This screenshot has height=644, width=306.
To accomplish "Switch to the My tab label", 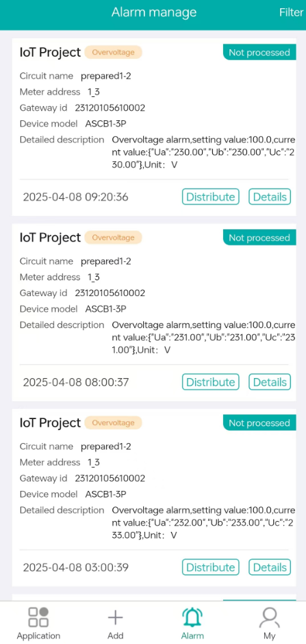I will click(x=270, y=635).
